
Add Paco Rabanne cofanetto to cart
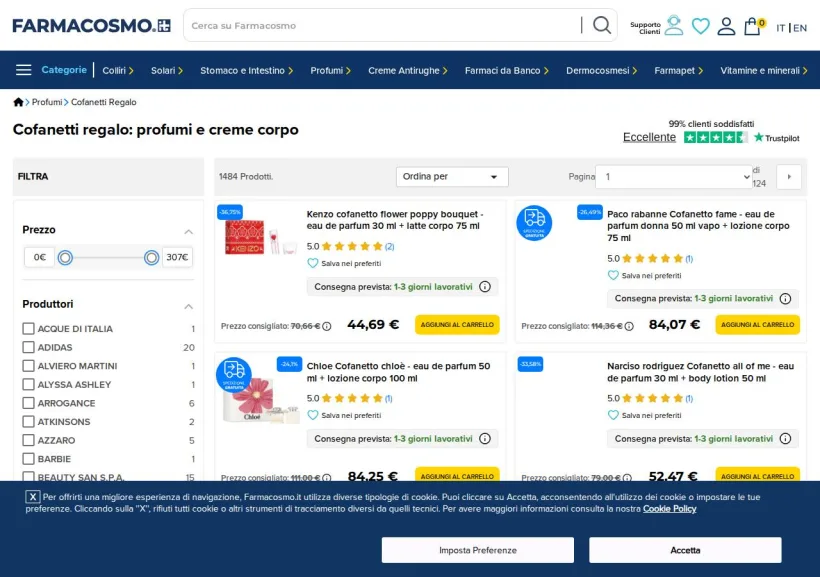point(757,325)
